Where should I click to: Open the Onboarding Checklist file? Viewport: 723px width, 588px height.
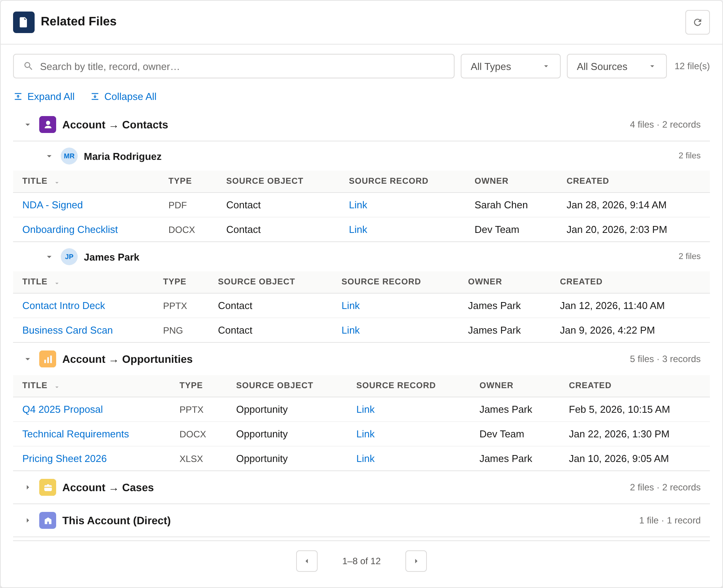70,229
